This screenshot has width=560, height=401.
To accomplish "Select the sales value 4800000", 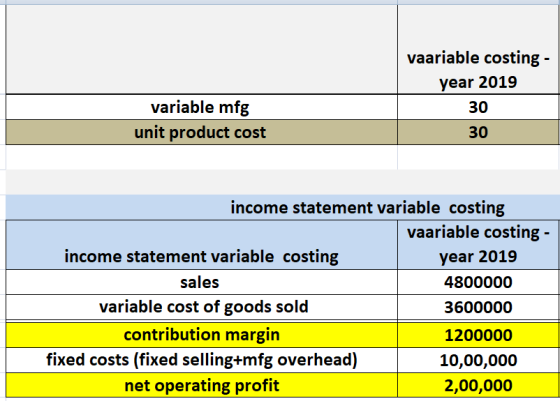I will point(478,282).
